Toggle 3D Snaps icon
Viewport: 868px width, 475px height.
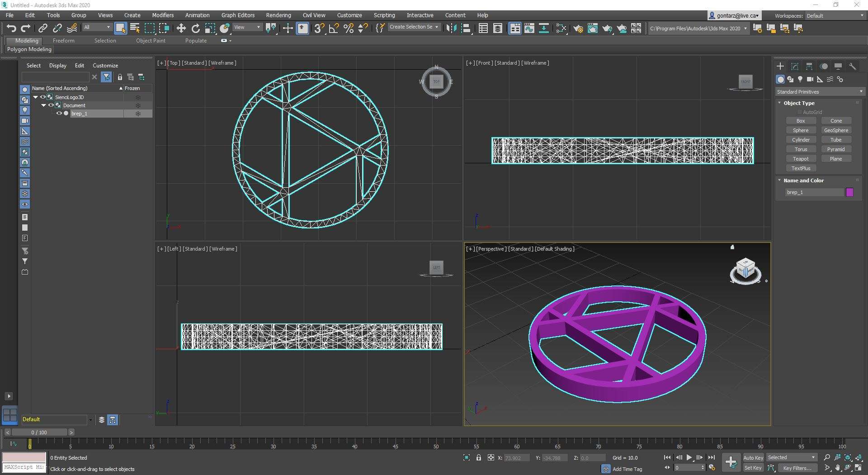[x=319, y=28]
